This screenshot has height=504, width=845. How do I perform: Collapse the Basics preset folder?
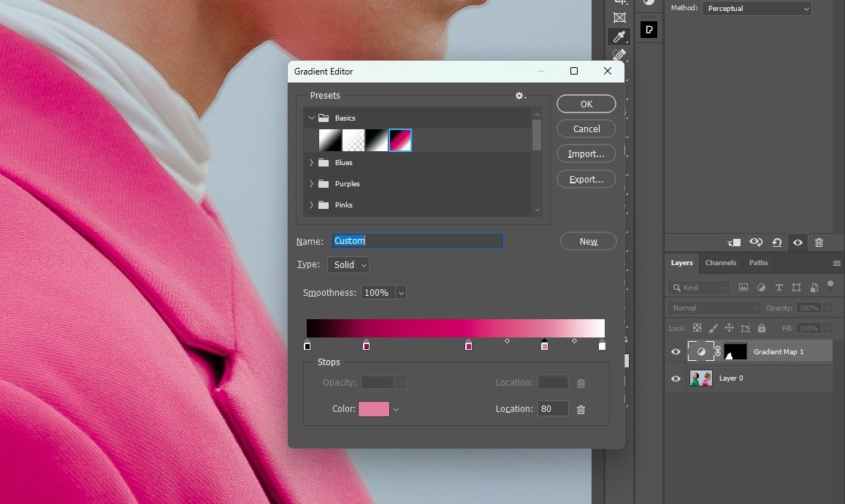(x=311, y=118)
